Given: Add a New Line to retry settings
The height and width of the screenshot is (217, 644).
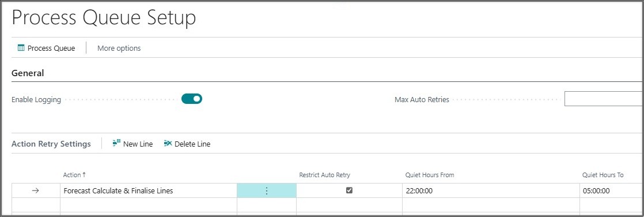Looking at the screenshot, I should coord(132,144).
